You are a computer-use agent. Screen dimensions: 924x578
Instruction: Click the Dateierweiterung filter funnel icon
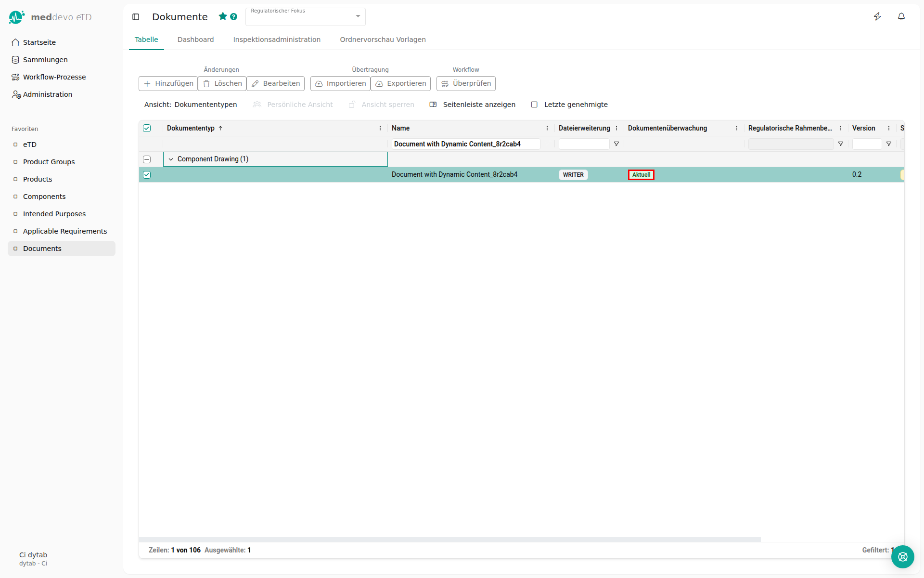click(x=616, y=144)
